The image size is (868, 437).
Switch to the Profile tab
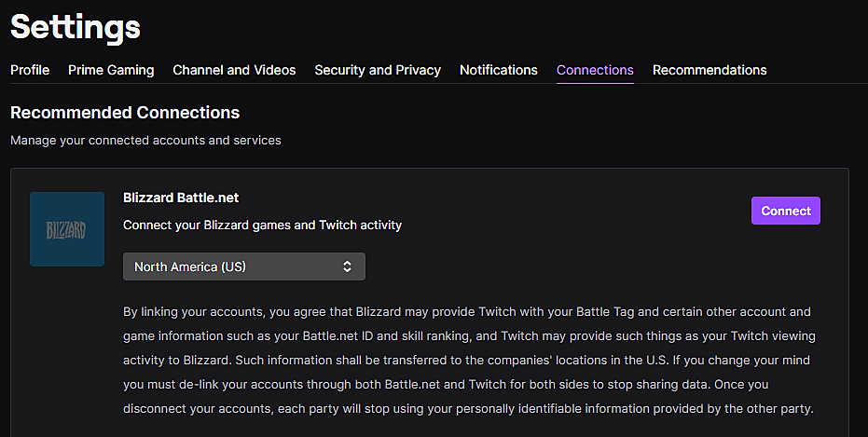pyautogui.click(x=30, y=70)
